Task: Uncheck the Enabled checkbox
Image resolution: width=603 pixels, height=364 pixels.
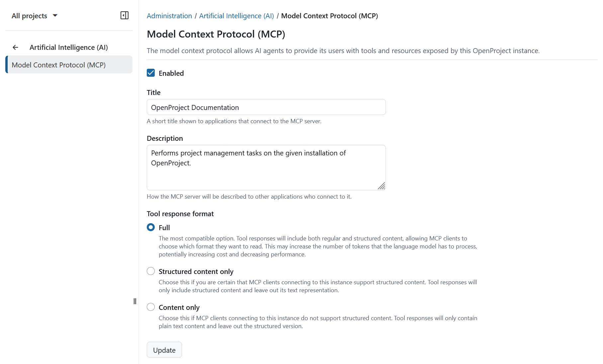Action: pyautogui.click(x=151, y=73)
